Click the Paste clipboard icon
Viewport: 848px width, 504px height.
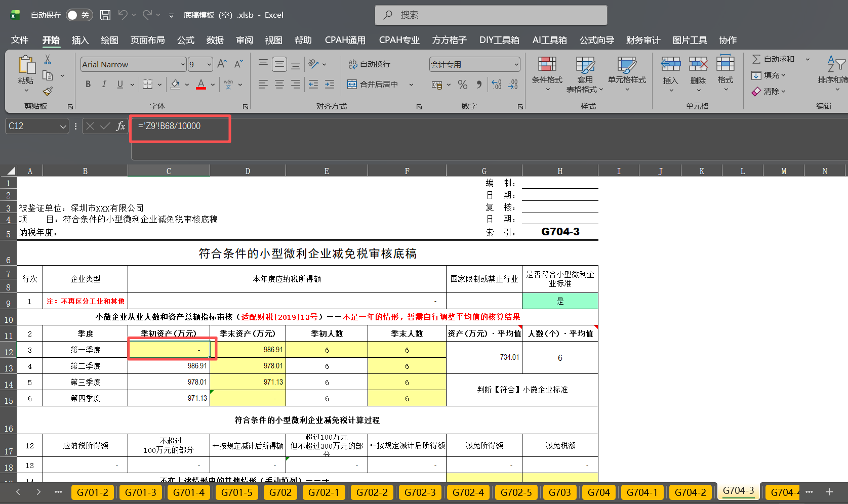pyautogui.click(x=26, y=65)
